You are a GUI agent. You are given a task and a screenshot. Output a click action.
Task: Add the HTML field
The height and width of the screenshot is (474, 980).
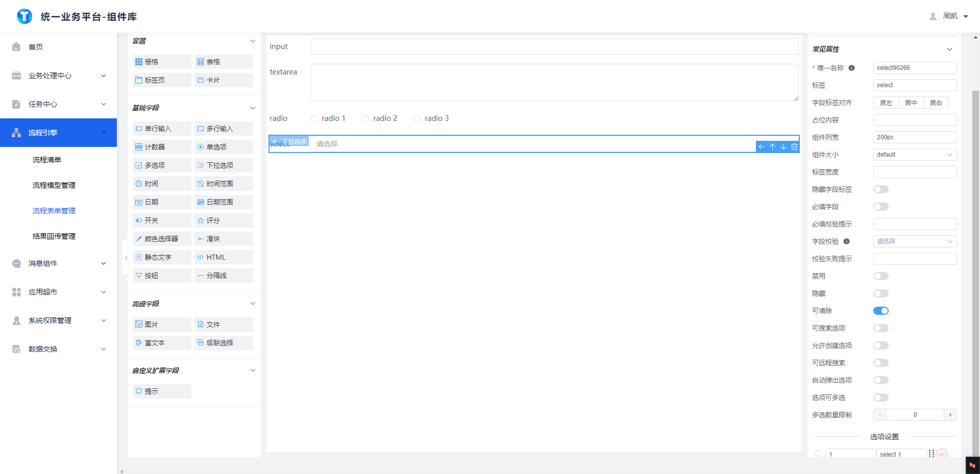(224, 257)
